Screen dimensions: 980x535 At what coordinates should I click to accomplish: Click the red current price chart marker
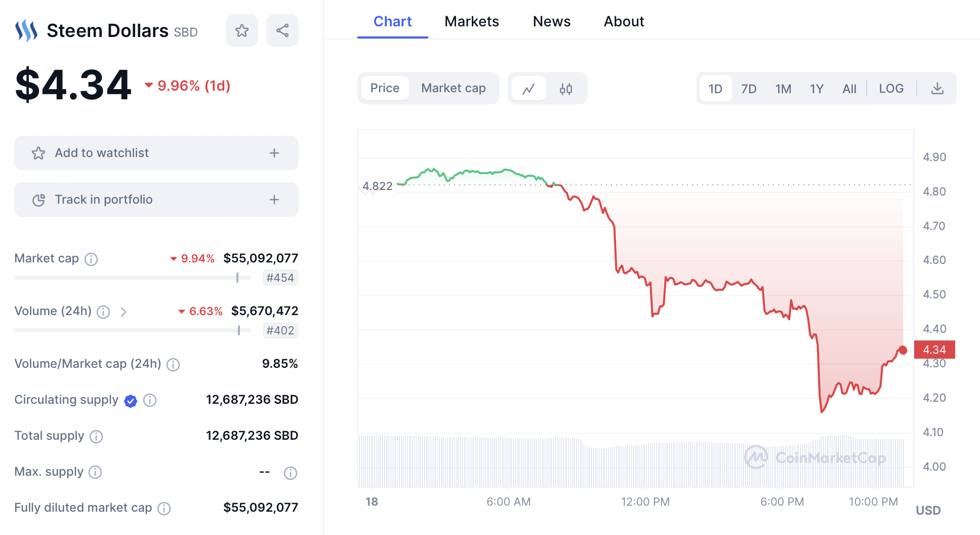click(903, 350)
